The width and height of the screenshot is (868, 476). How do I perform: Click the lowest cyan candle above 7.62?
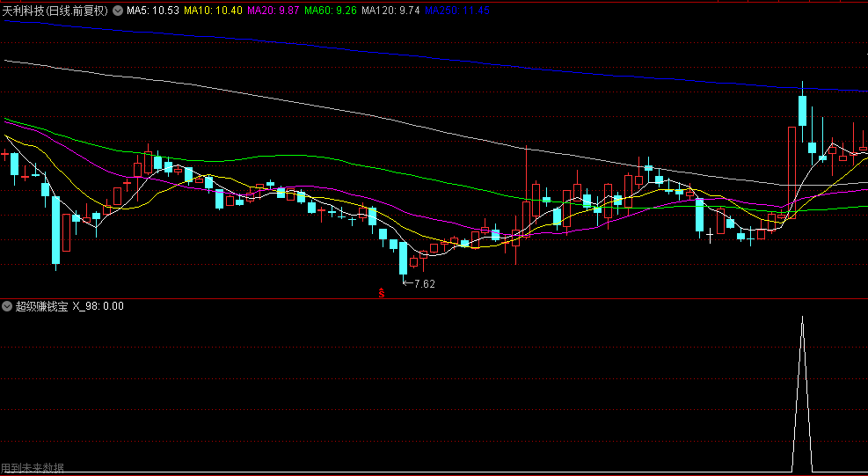[x=403, y=258]
